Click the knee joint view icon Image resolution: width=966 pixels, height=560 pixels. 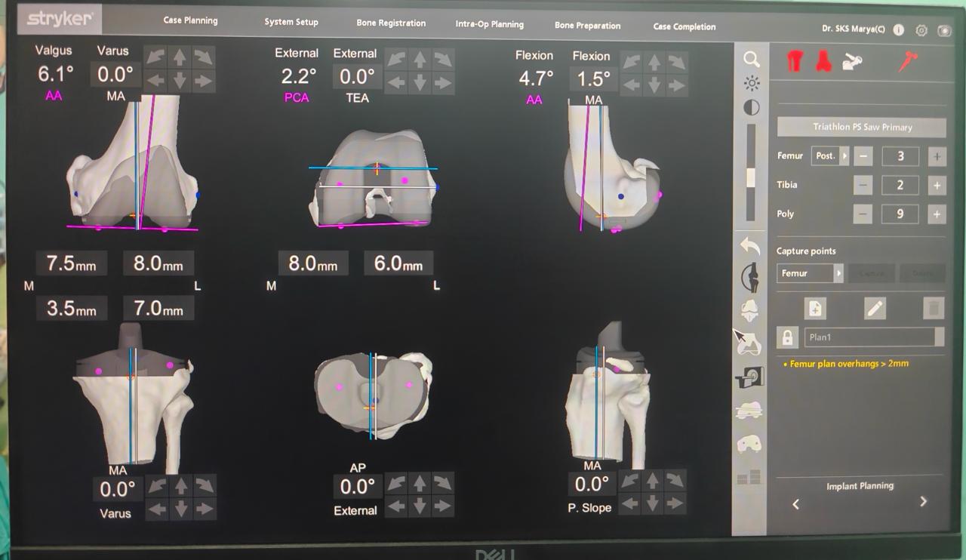(x=750, y=277)
